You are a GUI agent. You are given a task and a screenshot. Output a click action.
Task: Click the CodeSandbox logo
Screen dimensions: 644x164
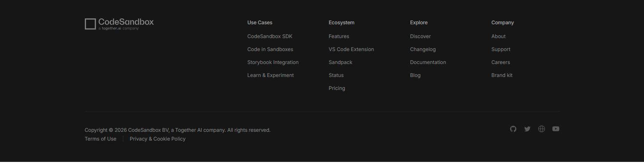click(x=119, y=24)
